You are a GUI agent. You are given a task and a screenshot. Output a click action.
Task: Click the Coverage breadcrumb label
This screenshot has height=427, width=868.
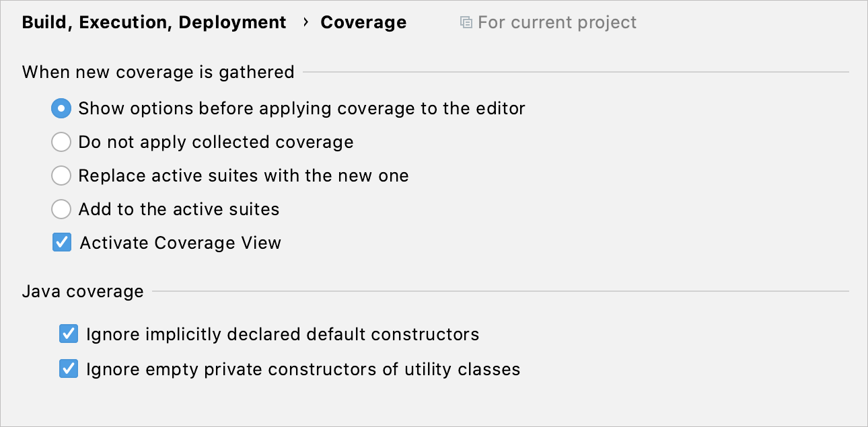(x=363, y=22)
